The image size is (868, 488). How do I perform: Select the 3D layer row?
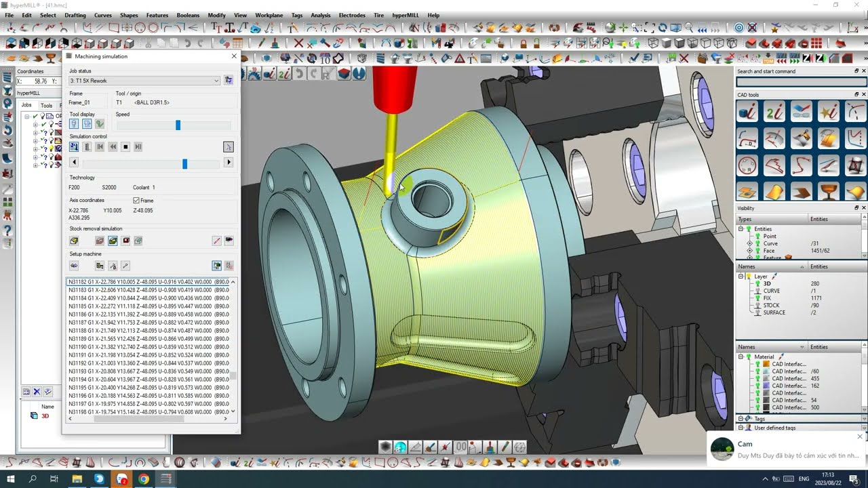tap(800, 284)
